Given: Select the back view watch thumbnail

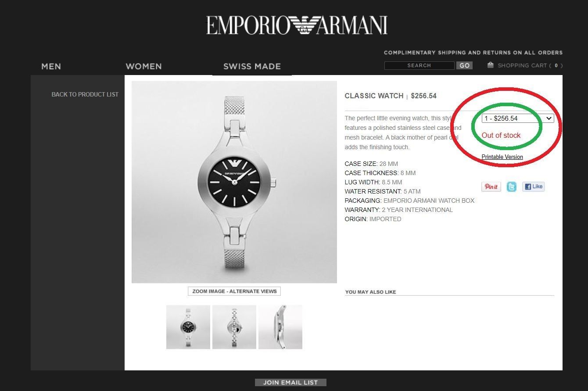Looking at the screenshot, I should pos(234,327).
